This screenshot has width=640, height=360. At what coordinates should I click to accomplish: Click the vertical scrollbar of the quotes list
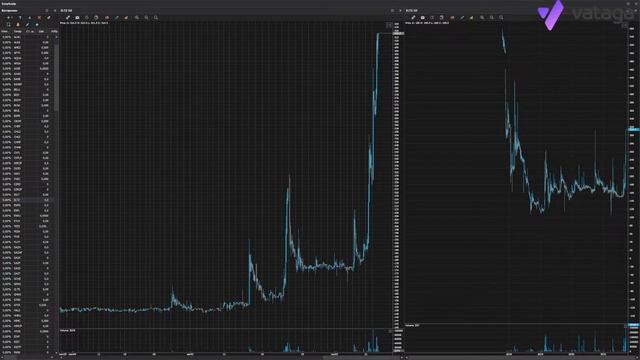(x=56, y=78)
